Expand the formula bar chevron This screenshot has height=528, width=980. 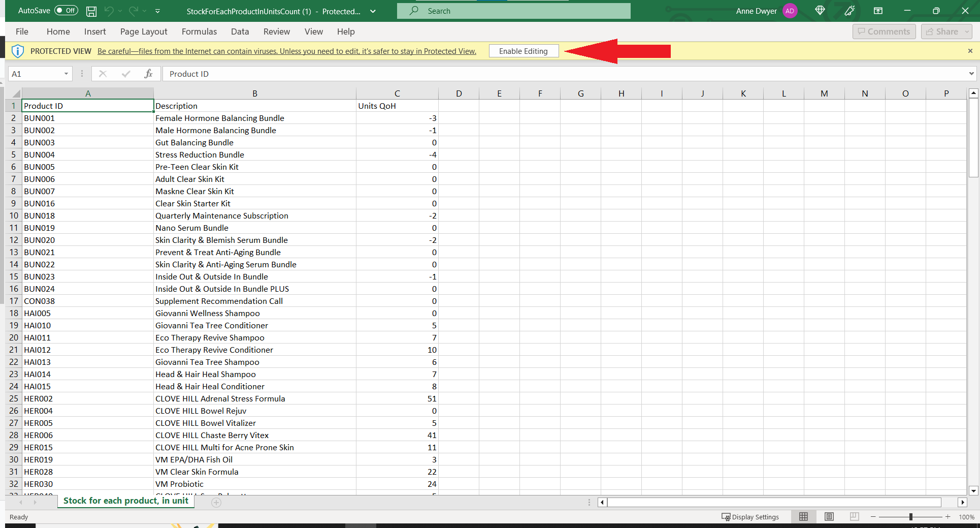pyautogui.click(x=971, y=74)
